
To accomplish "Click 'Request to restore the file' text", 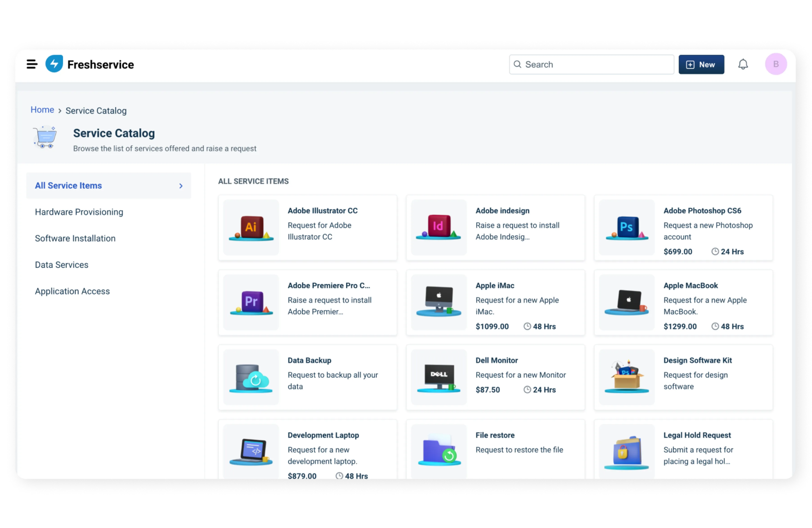I will [519, 449].
